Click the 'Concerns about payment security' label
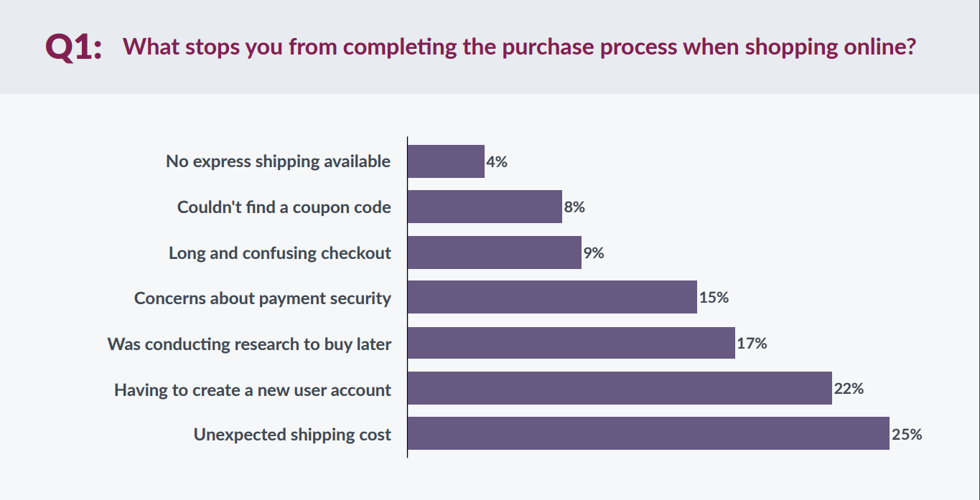Image resolution: width=980 pixels, height=500 pixels. pyautogui.click(x=263, y=298)
